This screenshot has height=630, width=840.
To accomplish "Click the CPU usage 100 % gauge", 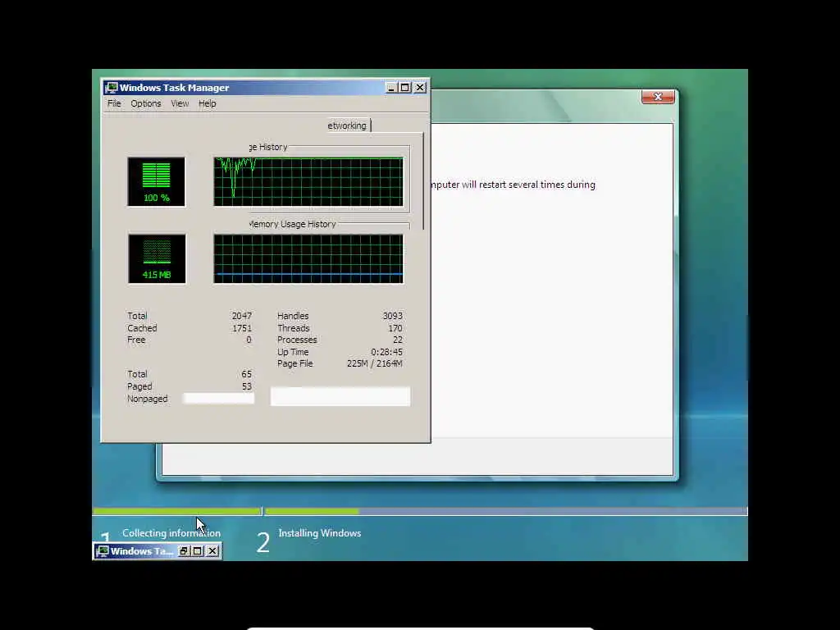I will (157, 182).
